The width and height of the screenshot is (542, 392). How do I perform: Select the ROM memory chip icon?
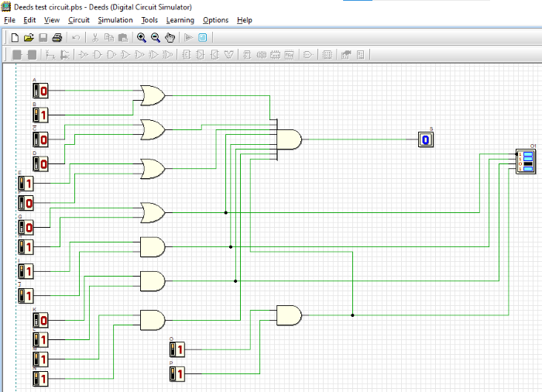click(289, 55)
